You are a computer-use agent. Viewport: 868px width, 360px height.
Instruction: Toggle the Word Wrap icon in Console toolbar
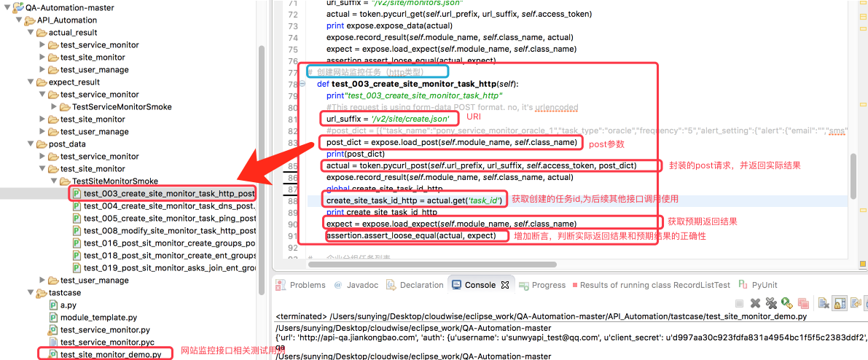[x=856, y=303]
